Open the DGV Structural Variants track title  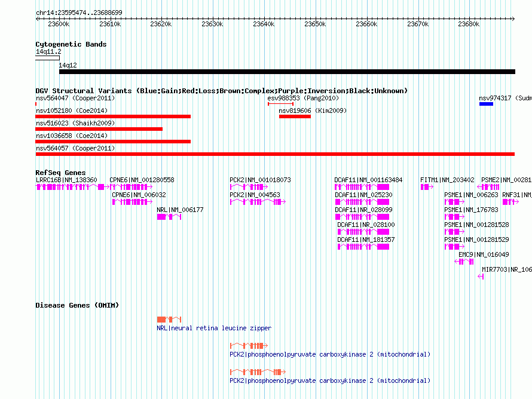221,91
